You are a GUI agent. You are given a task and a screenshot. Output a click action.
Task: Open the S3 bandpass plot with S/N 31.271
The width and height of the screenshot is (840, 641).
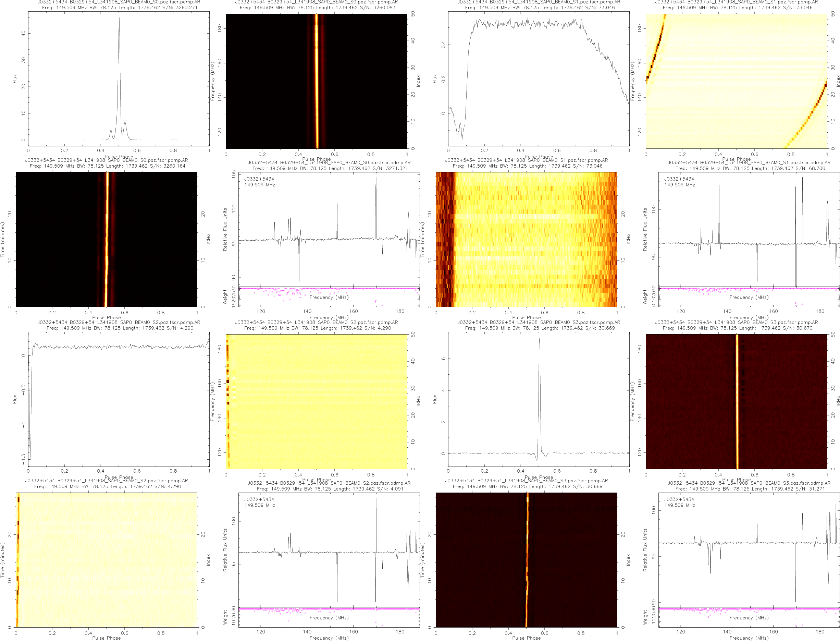click(x=749, y=549)
